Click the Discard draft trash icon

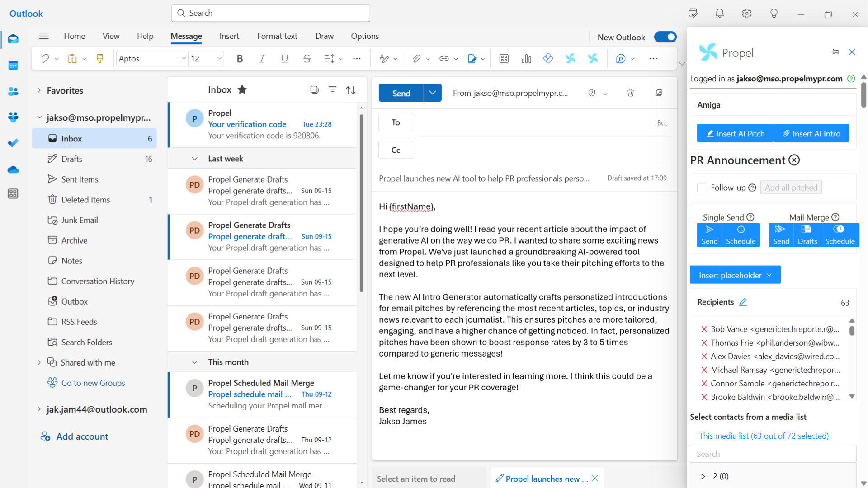(x=631, y=93)
